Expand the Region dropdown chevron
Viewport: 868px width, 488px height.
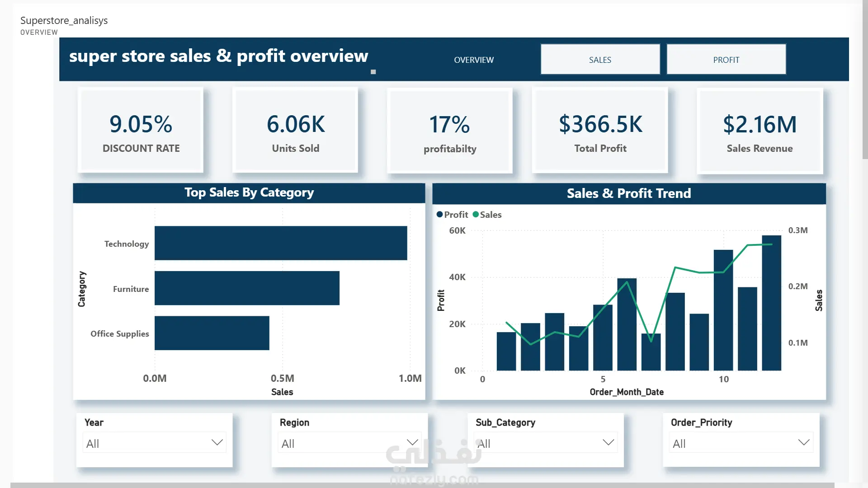pyautogui.click(x=412, y=442)
